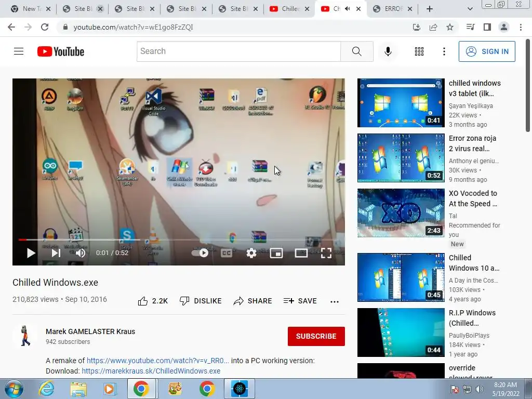Toggle the autoplay switch

coord(201,253)
